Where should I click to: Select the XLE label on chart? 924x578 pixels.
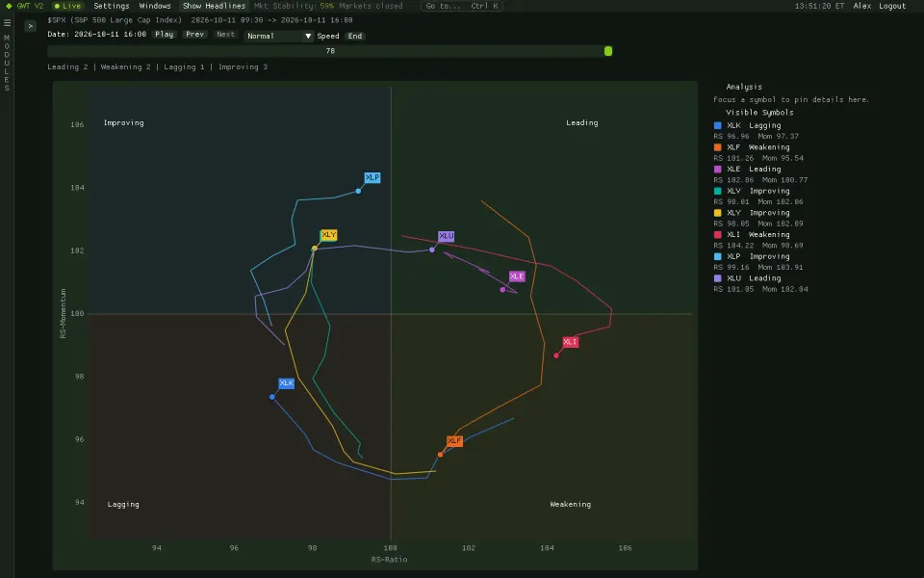click(517, 276)
